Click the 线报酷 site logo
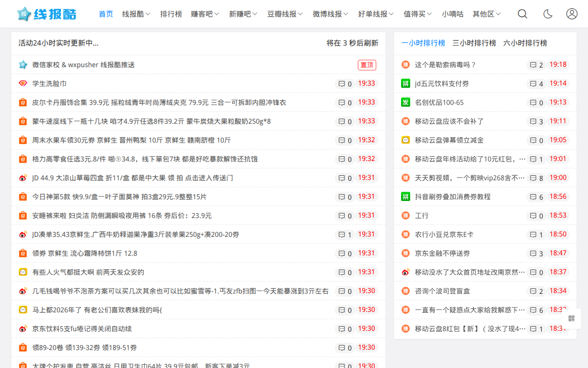The image size is (588, 368). pyautogui.click(x=46, y=14)
